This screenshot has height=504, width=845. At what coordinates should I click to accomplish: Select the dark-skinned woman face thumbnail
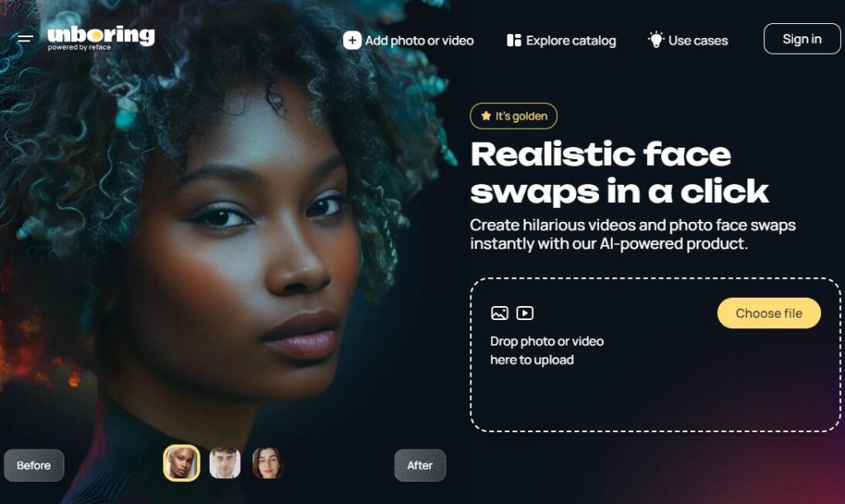(182, 463)
